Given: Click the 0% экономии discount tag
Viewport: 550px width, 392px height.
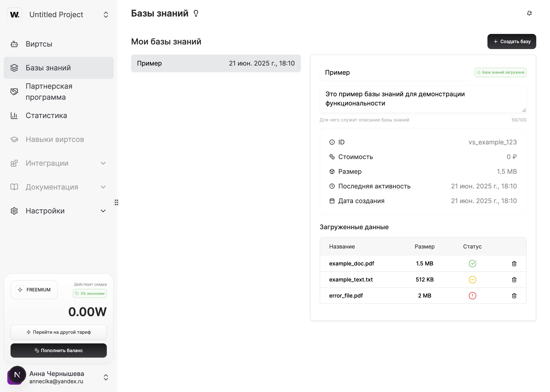Looking at the screenshot, I should [x=90, y=293].
